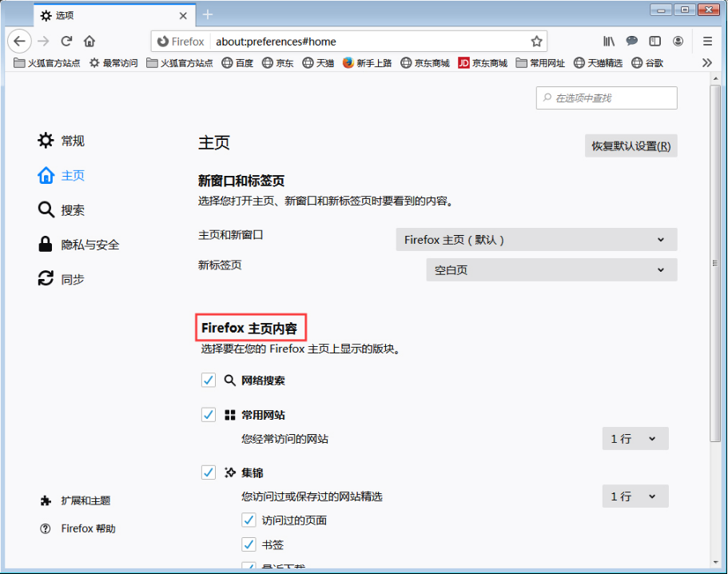Click the 隐私与安全 lock icon

tap(46, 244)
